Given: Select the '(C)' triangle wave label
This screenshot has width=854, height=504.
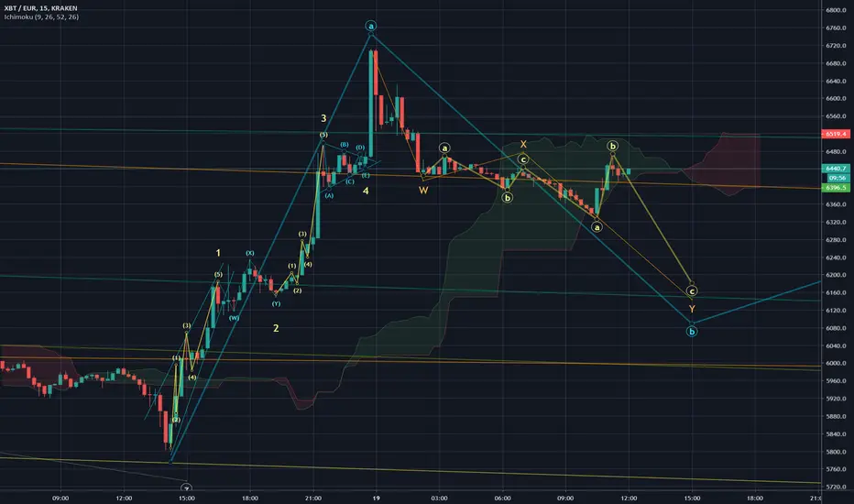Looking at the screenshot, I should tap(350, 181).
